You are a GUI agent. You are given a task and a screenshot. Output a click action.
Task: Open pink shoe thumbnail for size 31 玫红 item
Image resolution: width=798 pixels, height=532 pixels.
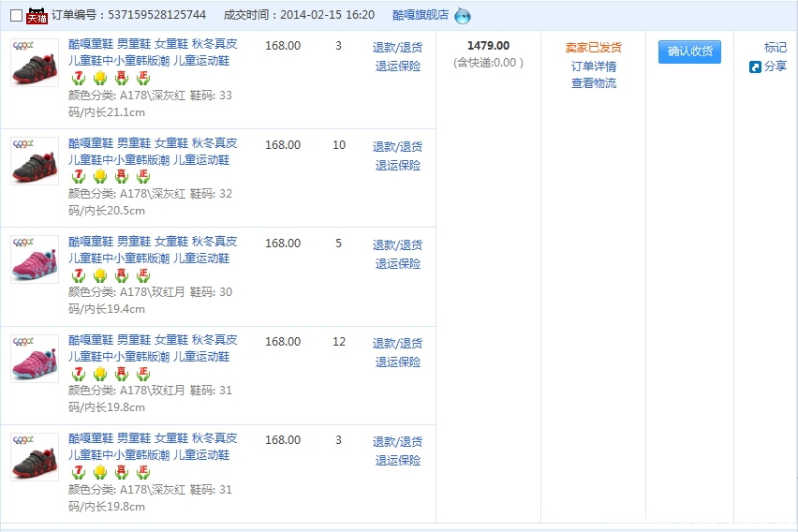click(35, 359)
